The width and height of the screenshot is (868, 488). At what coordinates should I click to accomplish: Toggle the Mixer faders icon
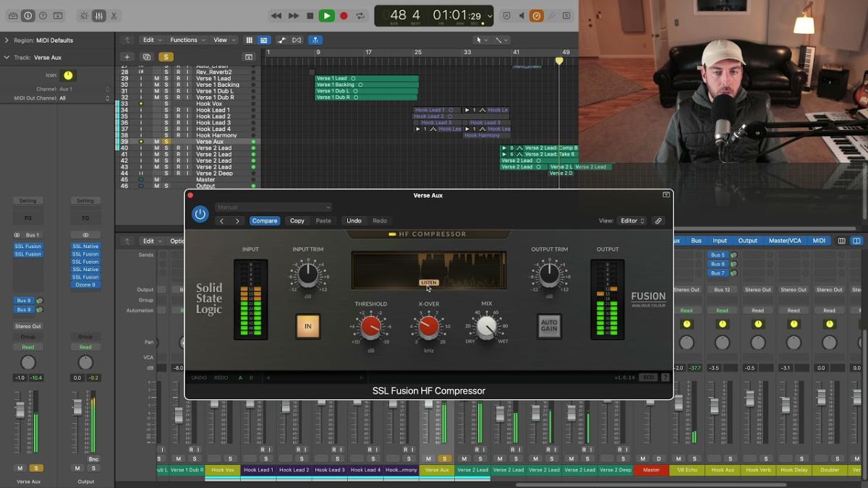coord(100,15)
